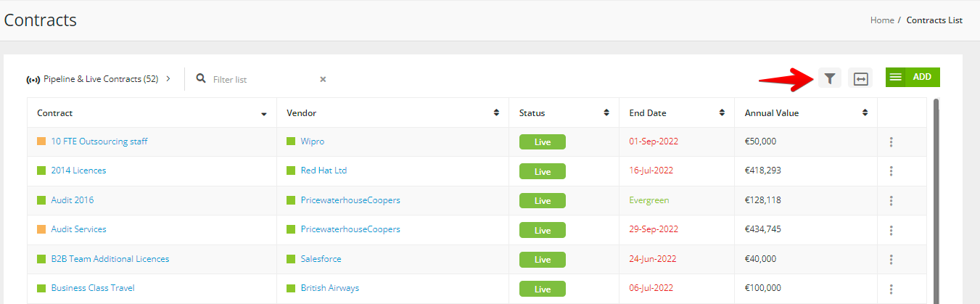980x304 pixels.
Task: Toggle the column width expand icon
Action: click(860, 78)
